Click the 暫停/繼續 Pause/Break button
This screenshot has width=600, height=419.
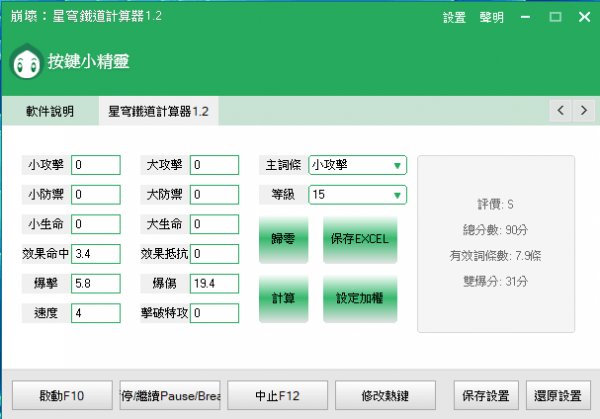coord(170,395)
